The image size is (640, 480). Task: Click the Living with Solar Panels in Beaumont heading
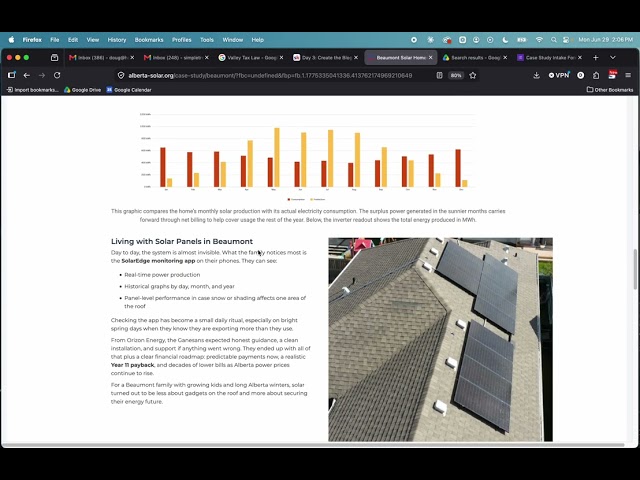coord(182,241)
